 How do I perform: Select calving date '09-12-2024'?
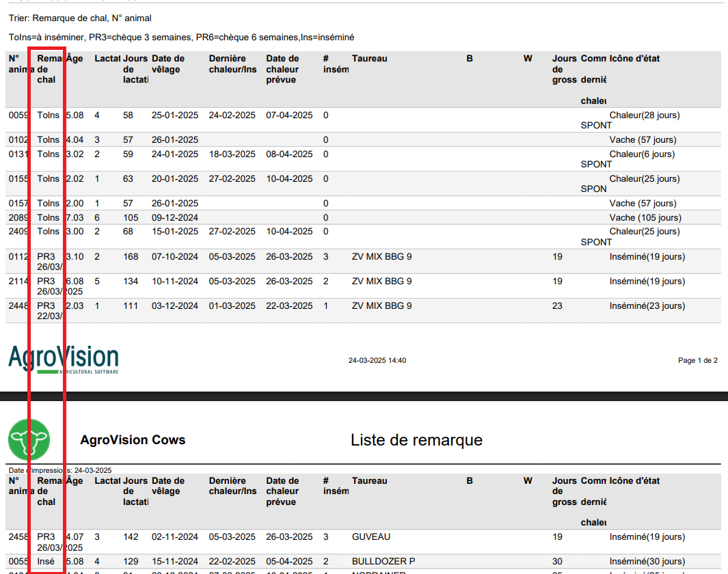tap(174, 217)
